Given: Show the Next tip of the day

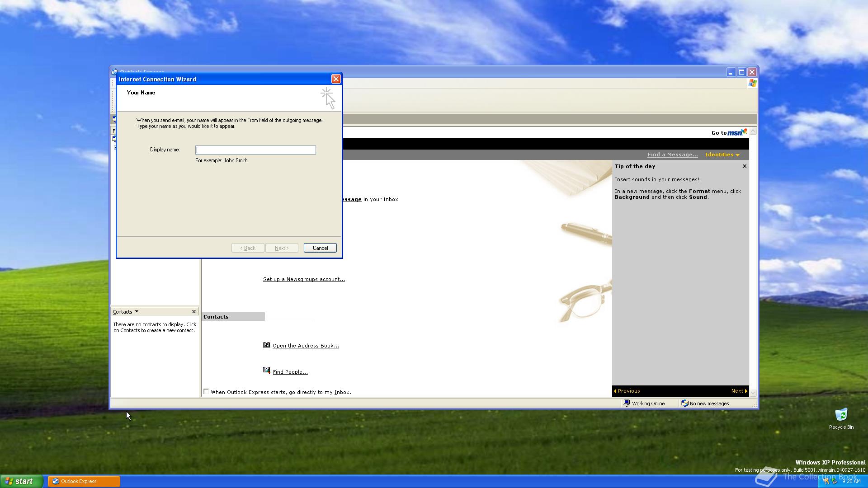Looking at the screenshot, I should tap(739, 391).
